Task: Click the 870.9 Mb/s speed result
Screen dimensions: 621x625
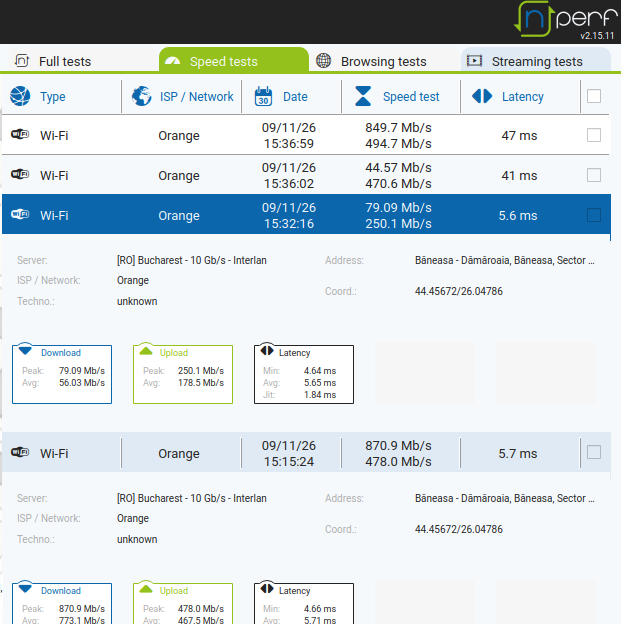Action: 398,445
